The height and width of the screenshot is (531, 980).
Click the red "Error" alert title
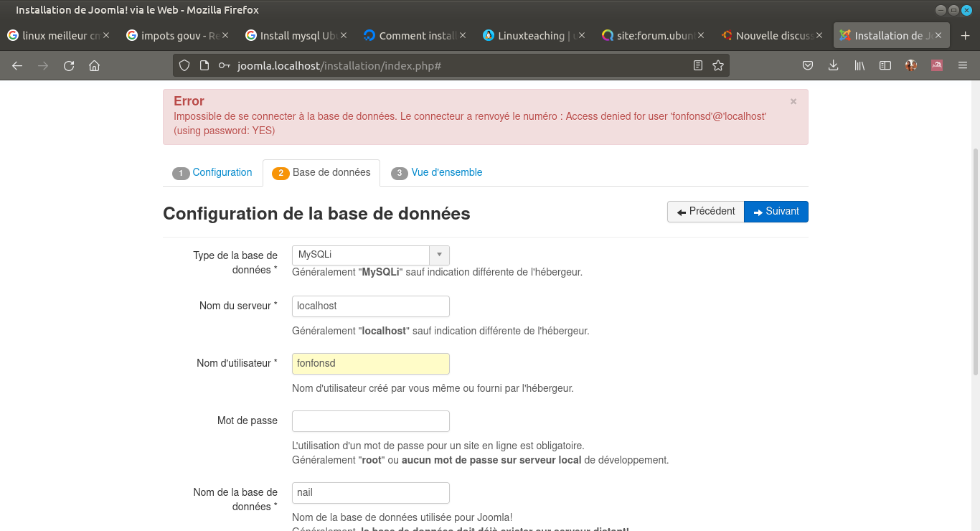(x=189, y=101)
